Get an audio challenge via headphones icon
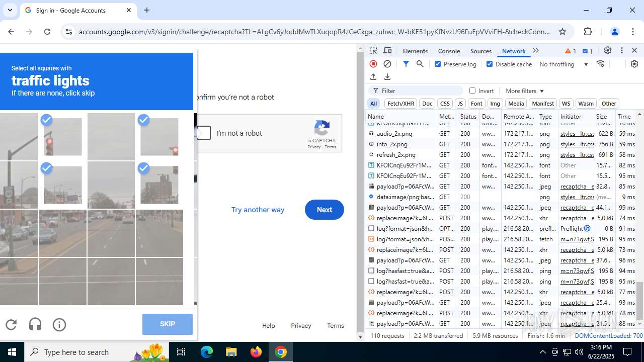 35,325
